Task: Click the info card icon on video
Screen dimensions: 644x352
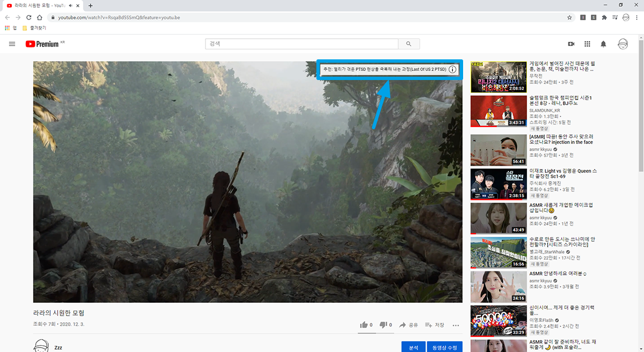Action: tap(452, 69)
